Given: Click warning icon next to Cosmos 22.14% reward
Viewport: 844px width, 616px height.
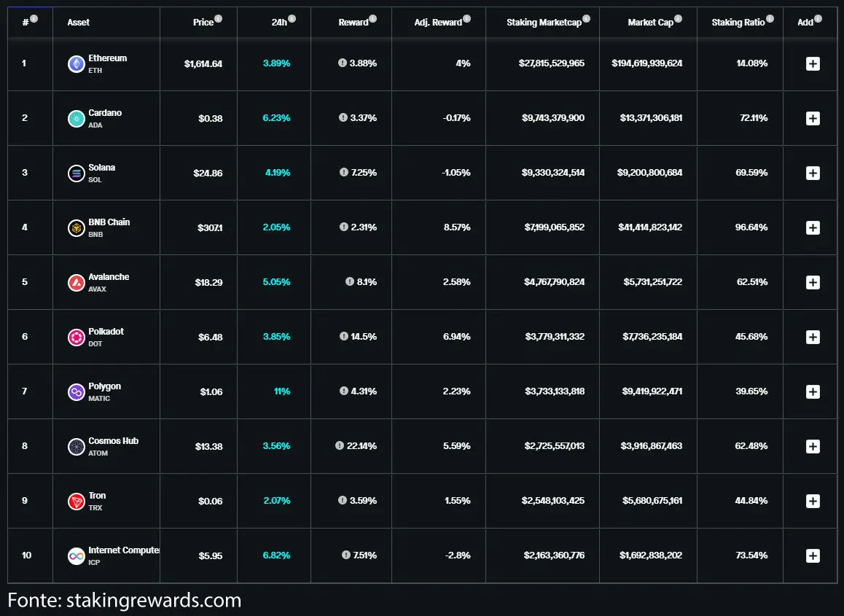Looking at the screenshot, I should click(x=339, y=445).
